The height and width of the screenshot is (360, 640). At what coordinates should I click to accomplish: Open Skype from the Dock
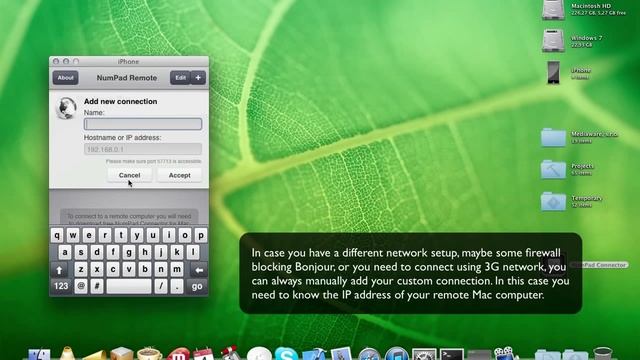click(286, 354)
